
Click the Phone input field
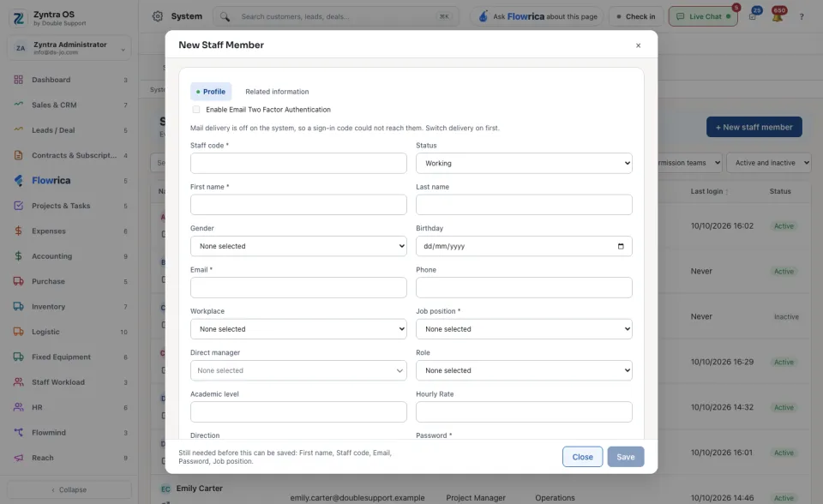click(524, 288)
